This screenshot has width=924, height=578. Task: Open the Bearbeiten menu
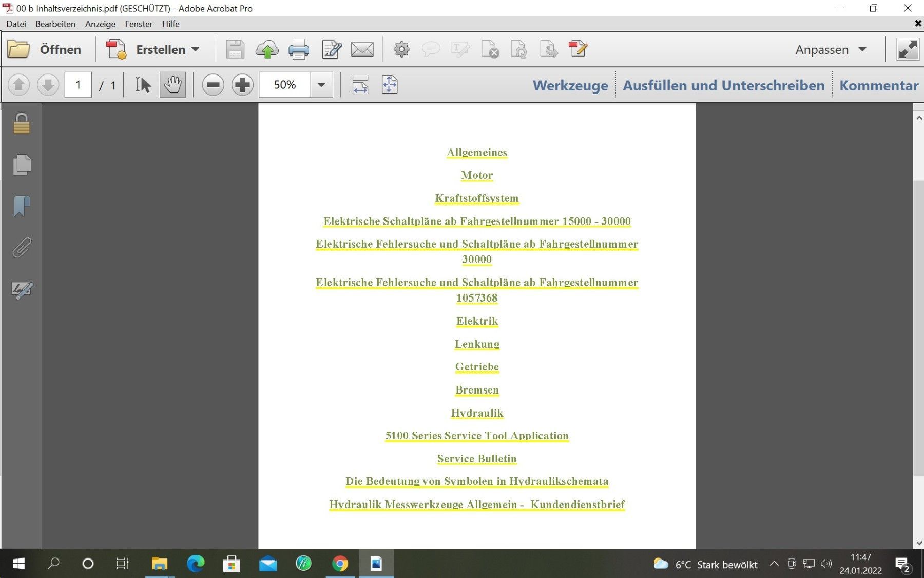click(55, 24)
